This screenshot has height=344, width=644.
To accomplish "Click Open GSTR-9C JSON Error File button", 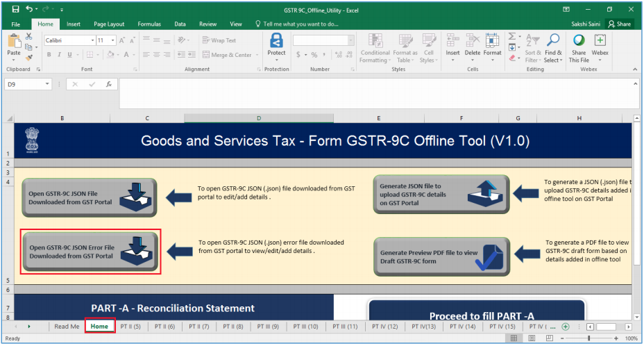I will [x=90, y=252].
